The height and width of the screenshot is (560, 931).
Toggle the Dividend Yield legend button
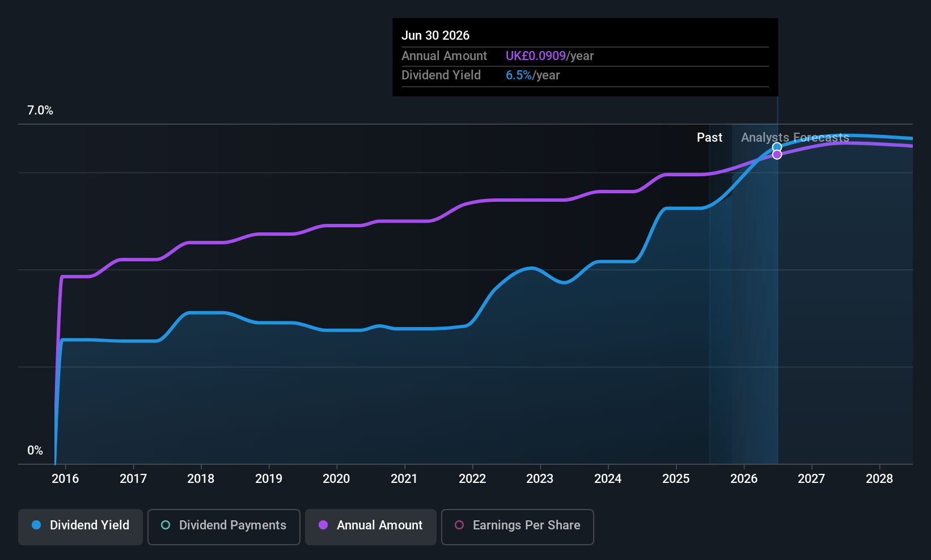pyautogui.click(x=81, y=526)
